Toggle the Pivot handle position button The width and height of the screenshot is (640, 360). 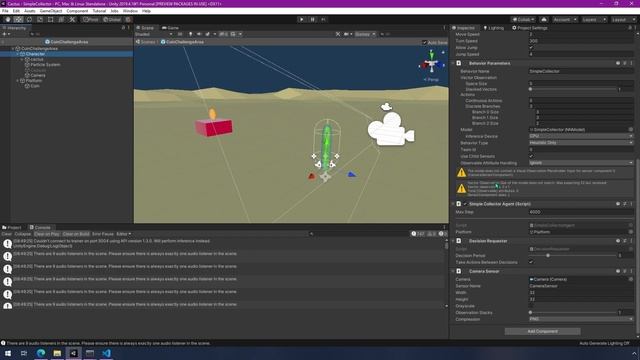91,19
